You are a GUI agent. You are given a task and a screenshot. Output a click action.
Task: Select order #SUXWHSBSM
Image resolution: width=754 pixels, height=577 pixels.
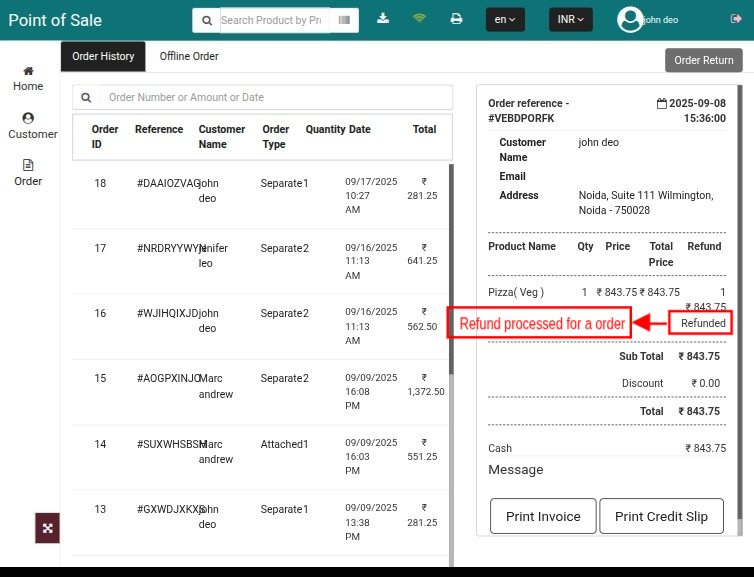260,457
